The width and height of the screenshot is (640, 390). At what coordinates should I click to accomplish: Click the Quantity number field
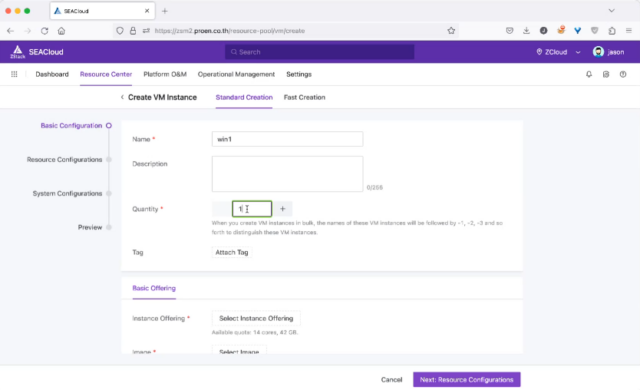click(x=252, y=209)
